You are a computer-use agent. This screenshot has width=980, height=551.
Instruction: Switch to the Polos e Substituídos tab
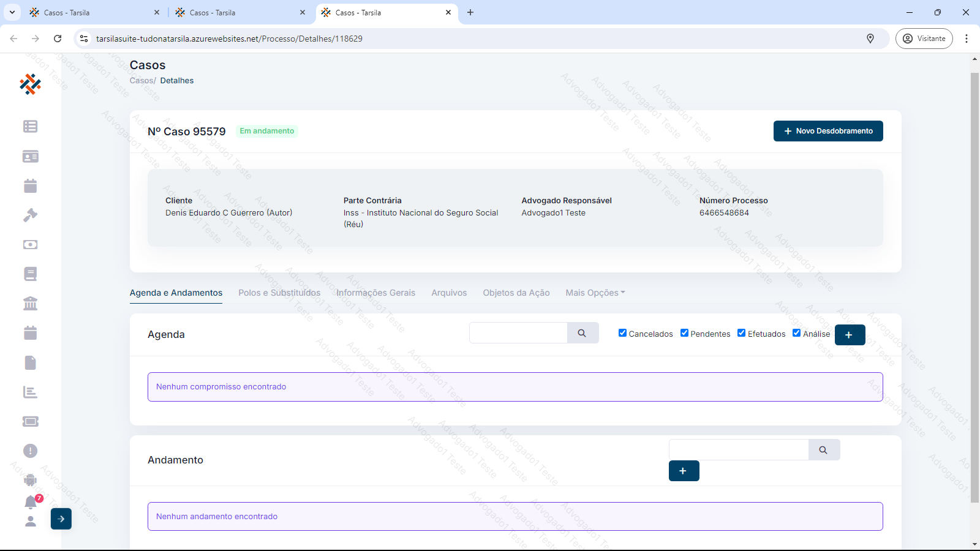pos(279,293)
